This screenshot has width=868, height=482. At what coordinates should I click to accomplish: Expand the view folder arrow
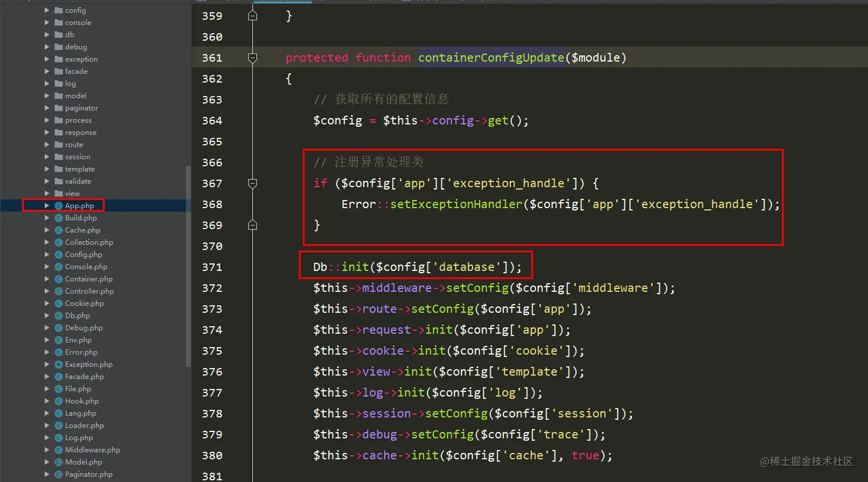(47, 194)
